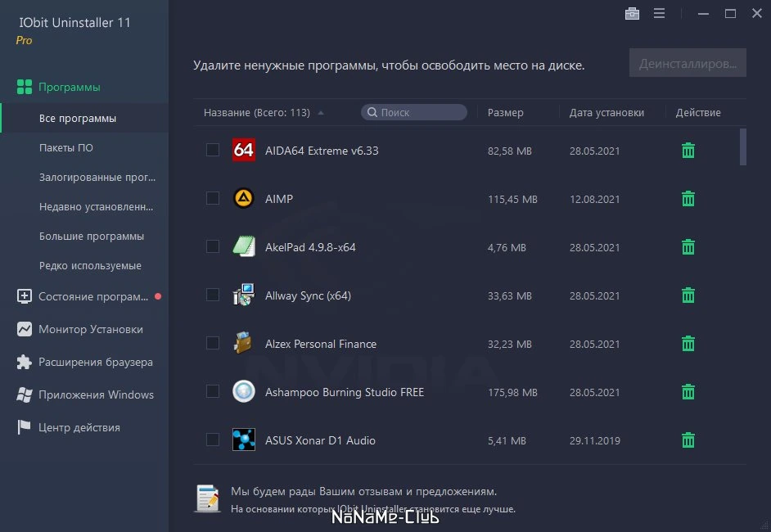
Task: Click the Приложения Windows logo icon
Action: pyautogui.click(x=24, y=394)
